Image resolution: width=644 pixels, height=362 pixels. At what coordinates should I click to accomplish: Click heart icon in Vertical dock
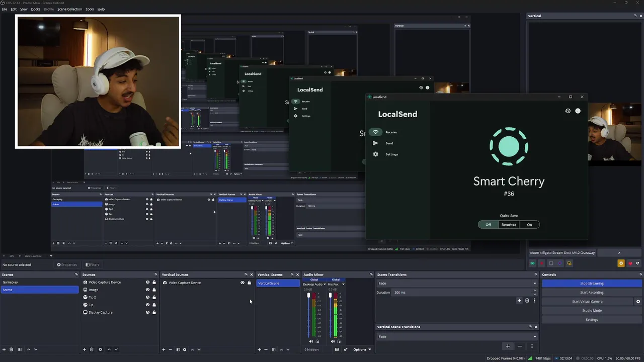(630, 263)
